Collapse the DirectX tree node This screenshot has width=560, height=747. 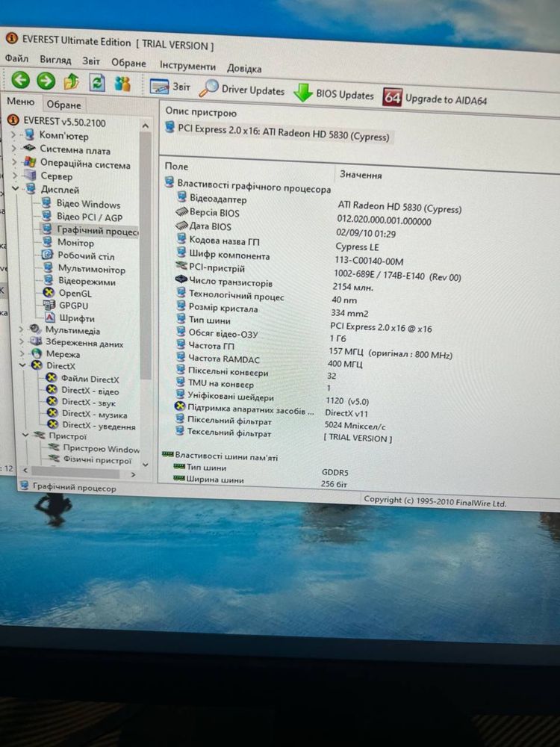[22, 365]
